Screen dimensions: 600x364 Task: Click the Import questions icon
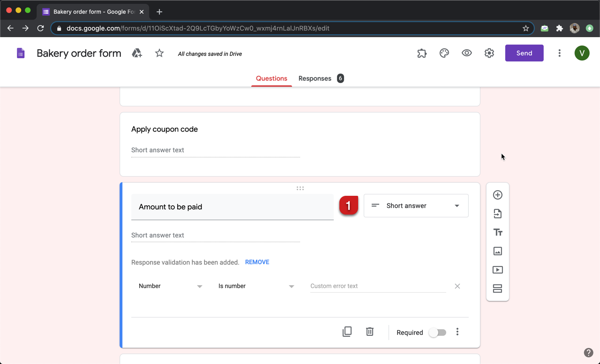click(x=497, y=214)
